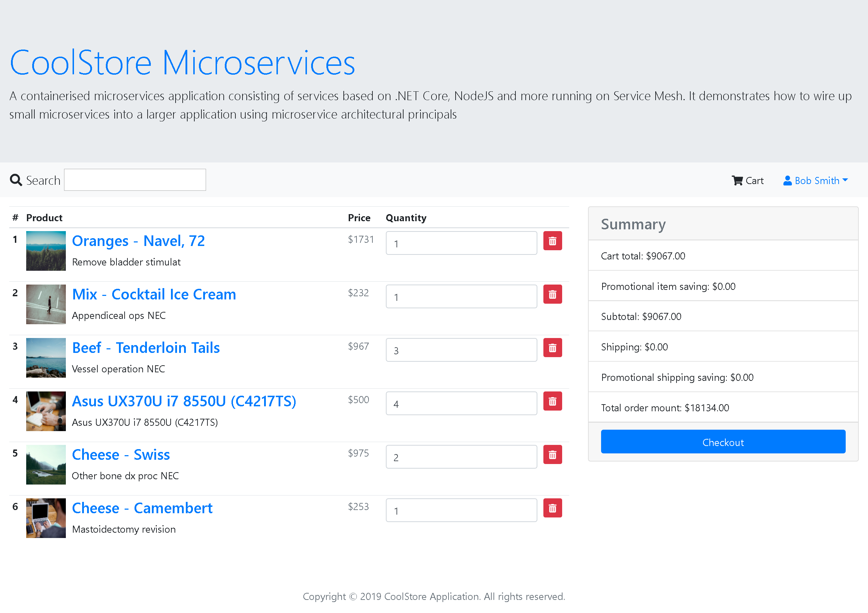The height and width of the screenshot is (613, 868).
Task: Click the search input field
Action: [x=135, y=179]
